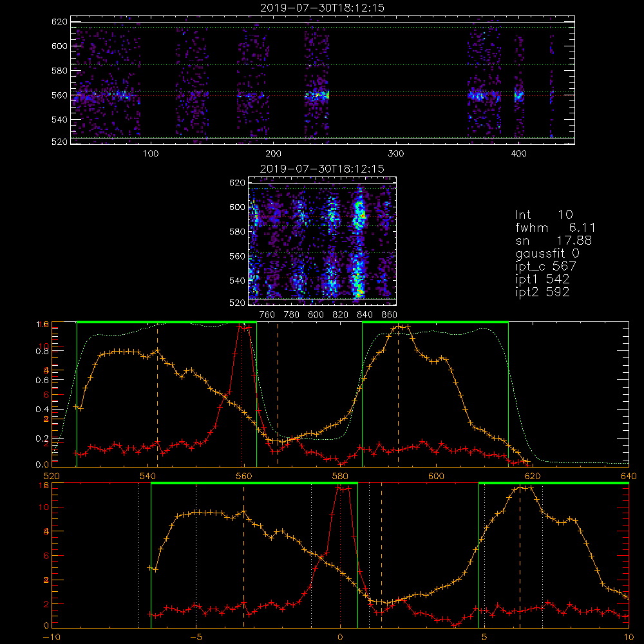Click x-axis label 860 of middle image
This screenshot has width=644, height=644.
(x=390, y=315)
